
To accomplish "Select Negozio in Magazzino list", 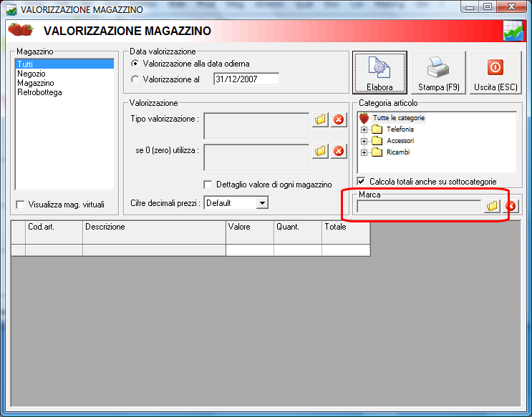I will [64, 74].
